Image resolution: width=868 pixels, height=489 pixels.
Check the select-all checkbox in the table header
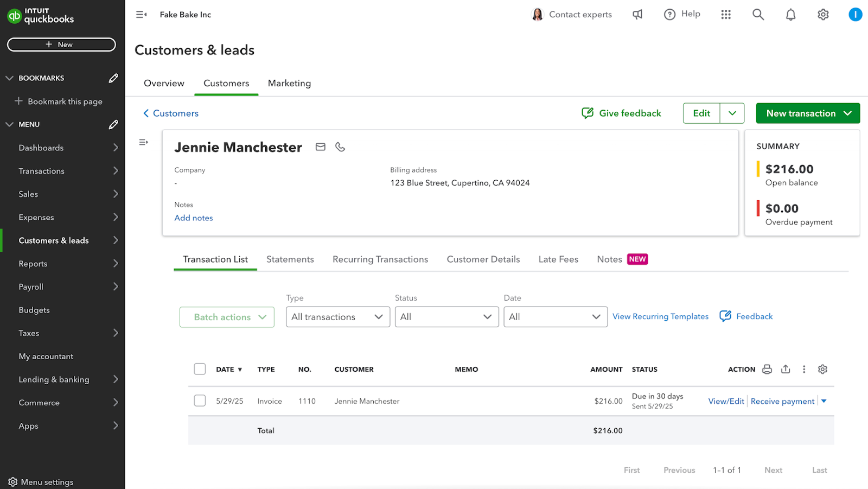[200, 369]
